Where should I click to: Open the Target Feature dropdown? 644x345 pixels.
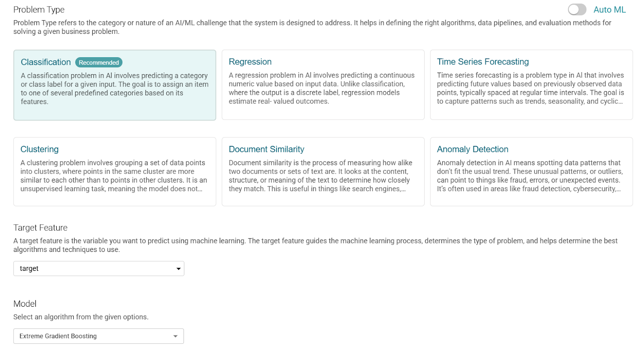coord(99,268)
